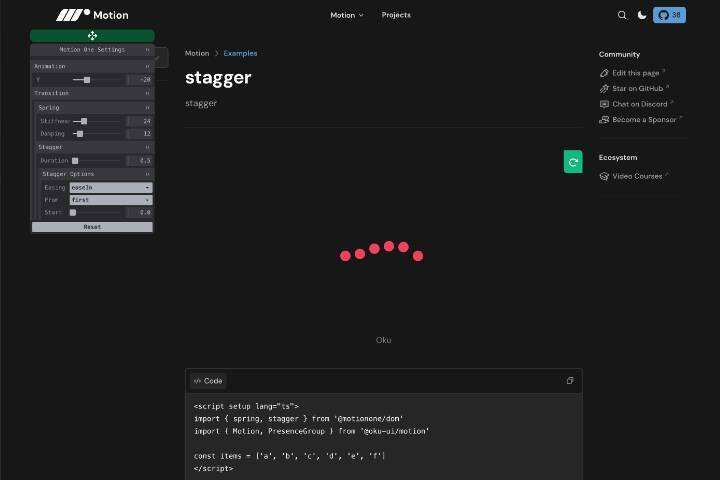Click the green move handle of settings panel
The width and height of the screenshot is (720, 480).
92,36
